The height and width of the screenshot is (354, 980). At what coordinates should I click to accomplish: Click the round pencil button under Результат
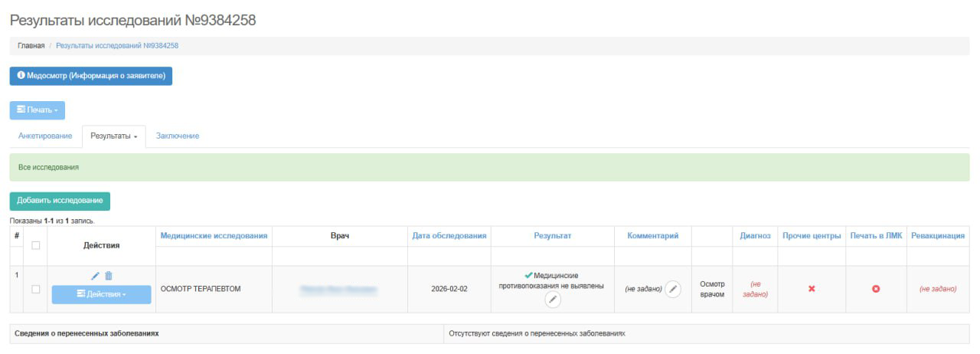(552, 300)
